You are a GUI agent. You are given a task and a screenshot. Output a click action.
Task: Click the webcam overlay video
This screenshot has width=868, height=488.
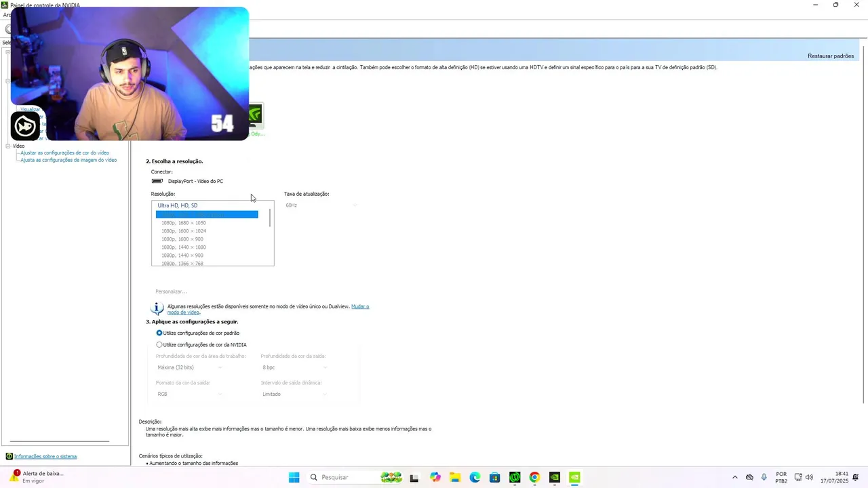130,73
